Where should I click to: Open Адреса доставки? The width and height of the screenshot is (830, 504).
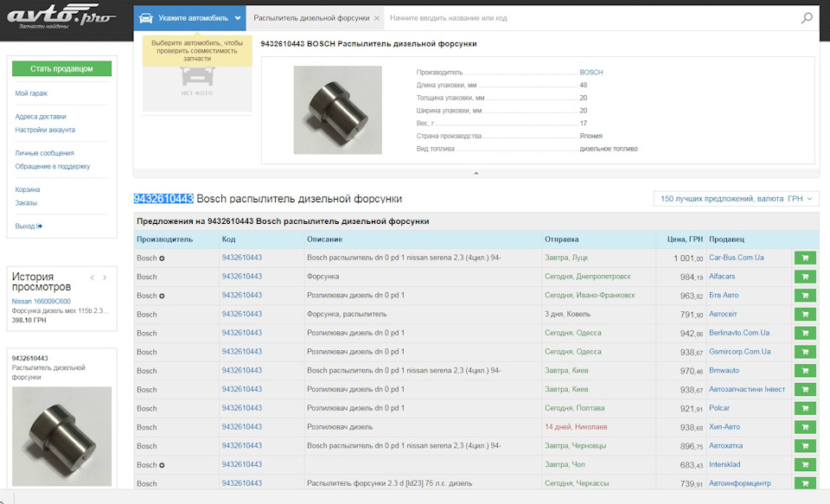(41, 117)
